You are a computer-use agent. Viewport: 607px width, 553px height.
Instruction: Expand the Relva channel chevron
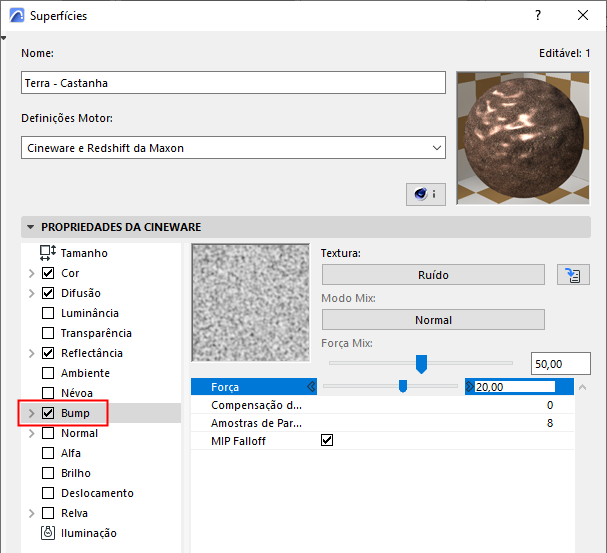point(32,514)
